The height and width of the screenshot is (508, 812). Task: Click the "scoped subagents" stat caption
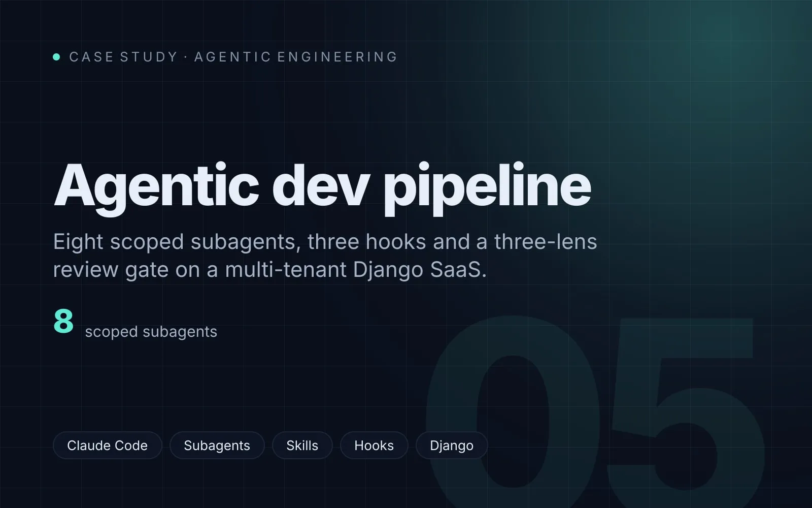(151, 332)
